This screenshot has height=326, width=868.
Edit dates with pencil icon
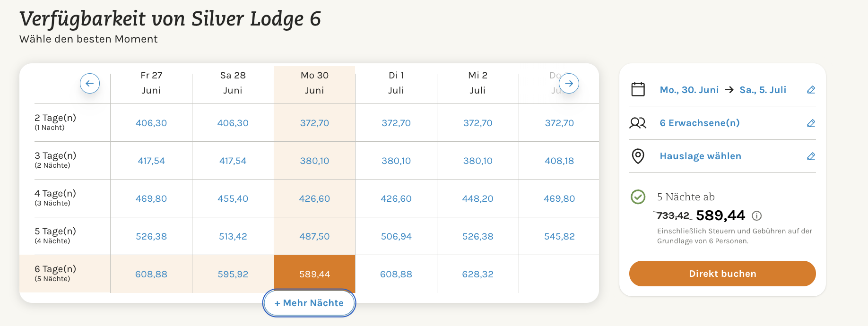(x=811, y=90)
